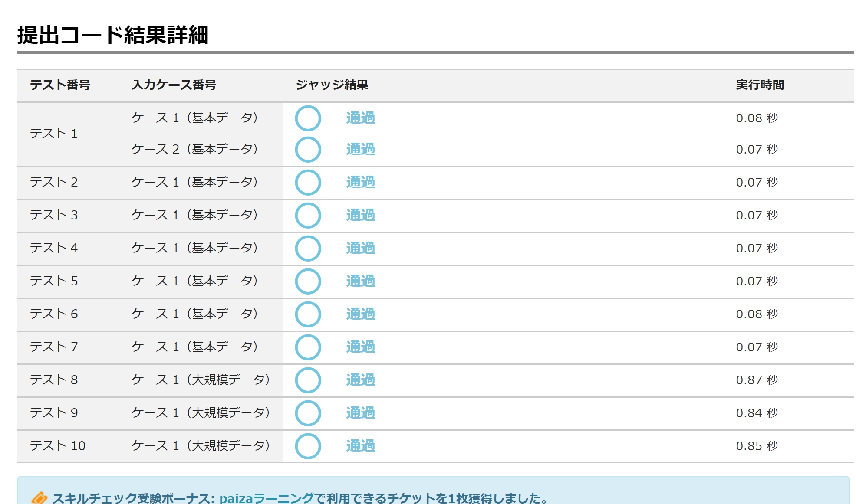Click the orange ticket icon in bonus banner
The width and height of the screenshot is (856, 504).
(x=39, y=498)
